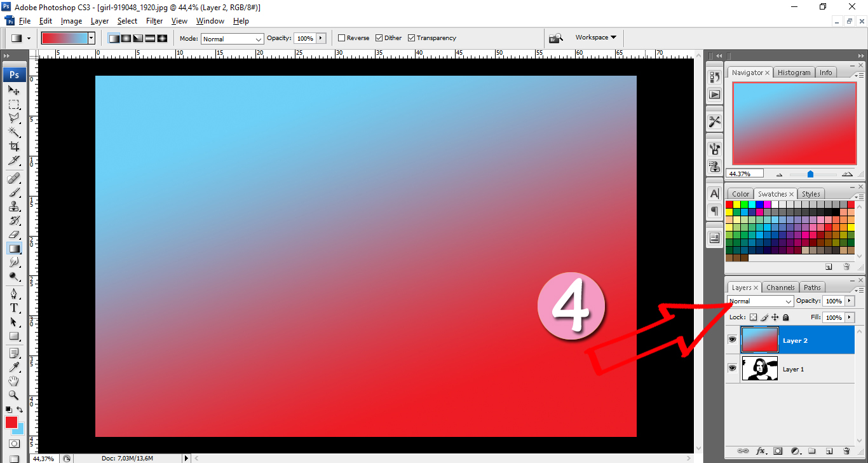The width and height of the screenshot is (868, 463).
Task: Select Layer 1 thumbnail
Action: point(760,369)
